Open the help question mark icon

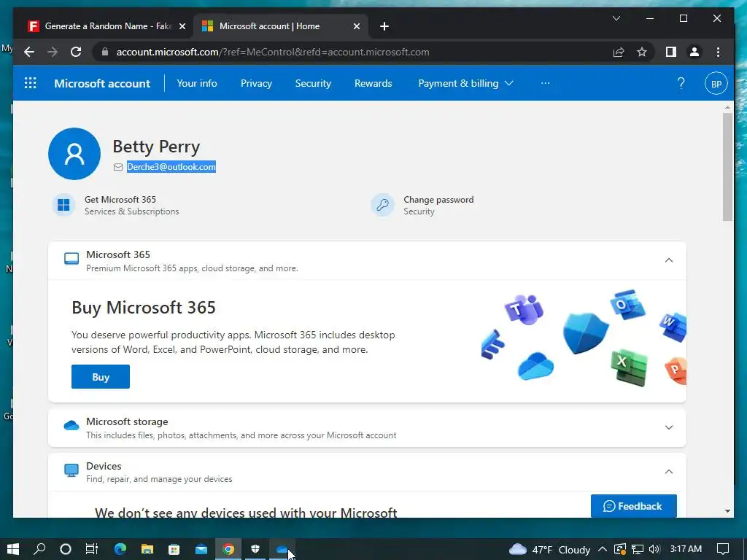(681, 83)
